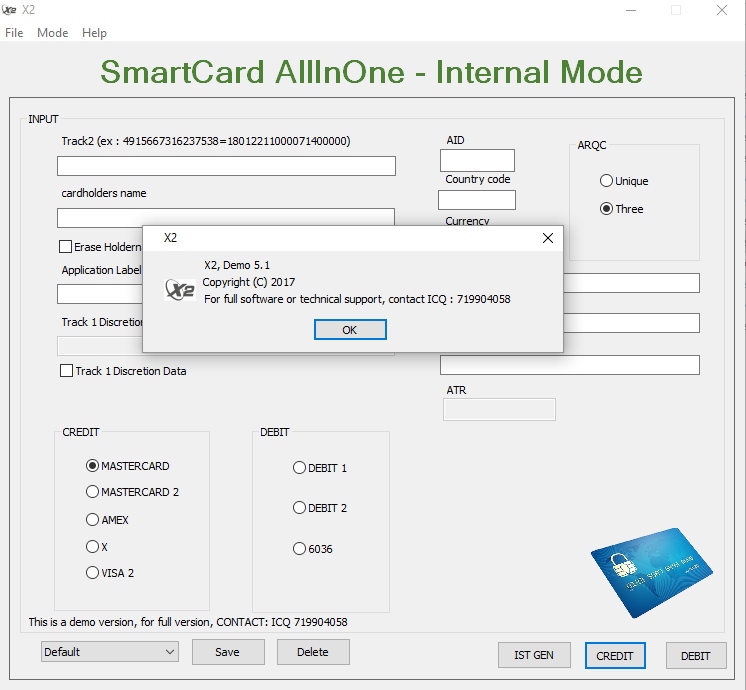This screenshot has width=746, height=690.
Task: Click the Application Label field
Action: (100, 294)
